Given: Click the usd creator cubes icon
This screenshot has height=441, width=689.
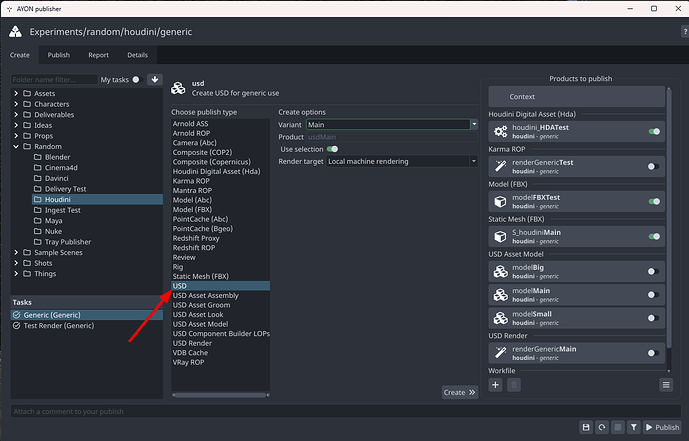Looking at the screenshot, I should [x=178, y=88].
